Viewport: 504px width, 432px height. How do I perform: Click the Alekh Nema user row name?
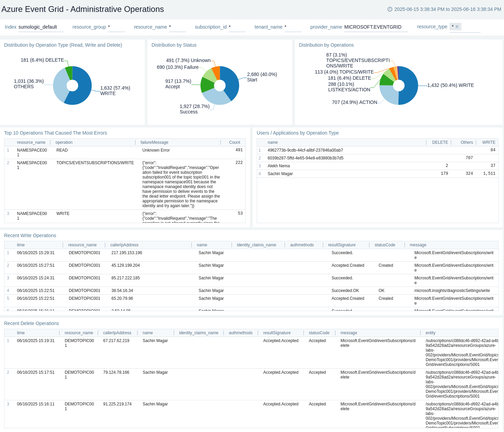click(279, 166)
